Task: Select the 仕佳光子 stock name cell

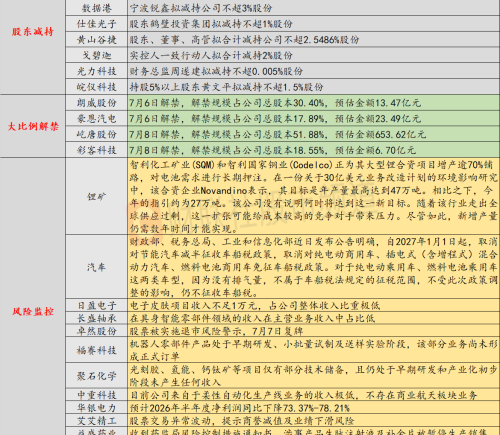Action: (97, 24)
